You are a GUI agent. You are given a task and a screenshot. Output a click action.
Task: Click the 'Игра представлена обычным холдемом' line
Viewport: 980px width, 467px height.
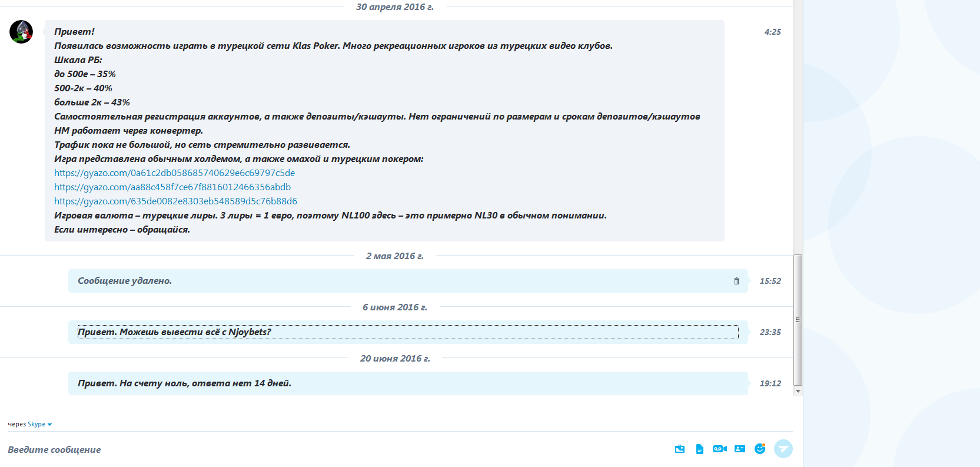tap(238, 159)
